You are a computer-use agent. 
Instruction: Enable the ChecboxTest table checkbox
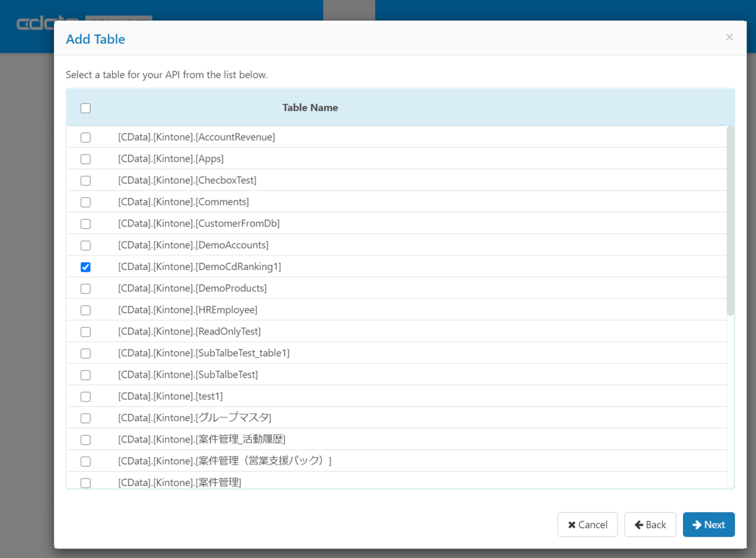[x=86, y=181]
